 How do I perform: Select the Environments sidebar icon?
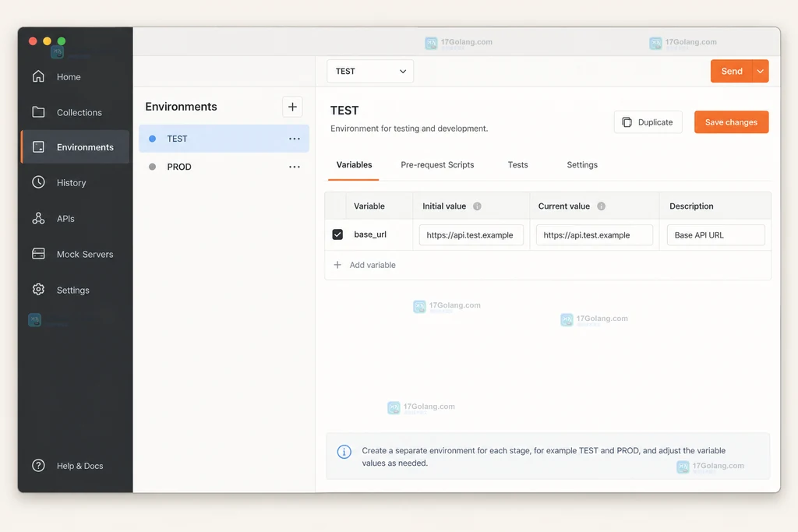(38, 147)
